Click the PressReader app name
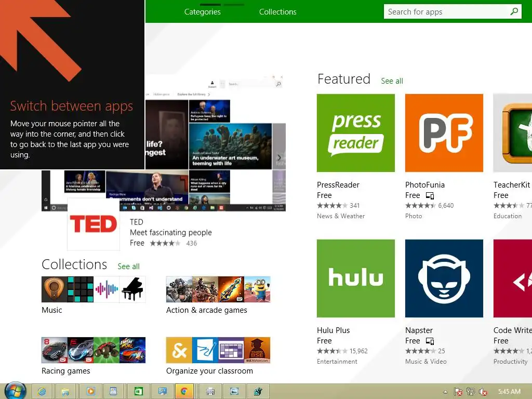This screenshot has height=399, width=532. point(338,185)
